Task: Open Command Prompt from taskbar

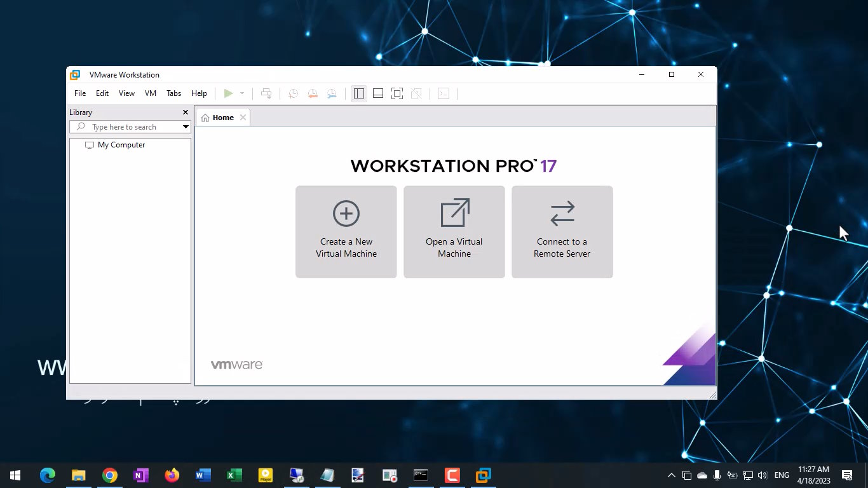Action: (x=421, y=475)
